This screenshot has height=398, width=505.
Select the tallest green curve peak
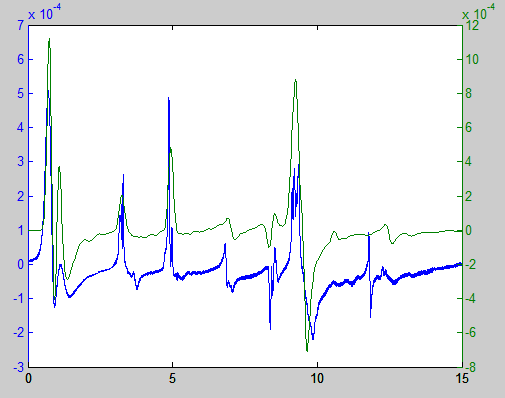coord(49,39)
